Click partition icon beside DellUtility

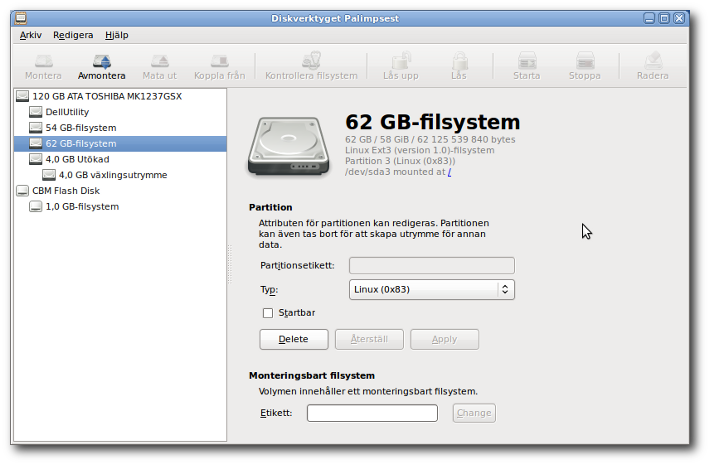click(35, 112)
